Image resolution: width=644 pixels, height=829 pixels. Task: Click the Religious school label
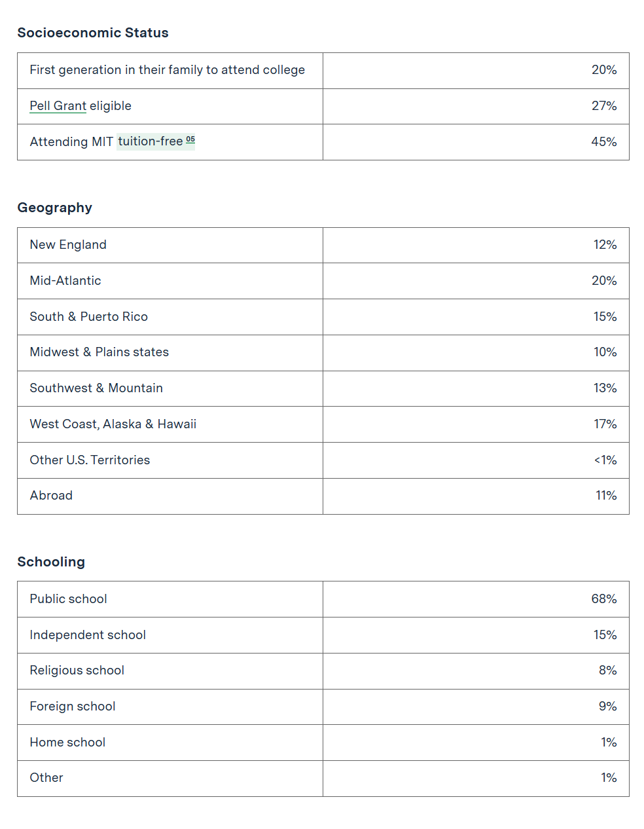pos(77,671)
